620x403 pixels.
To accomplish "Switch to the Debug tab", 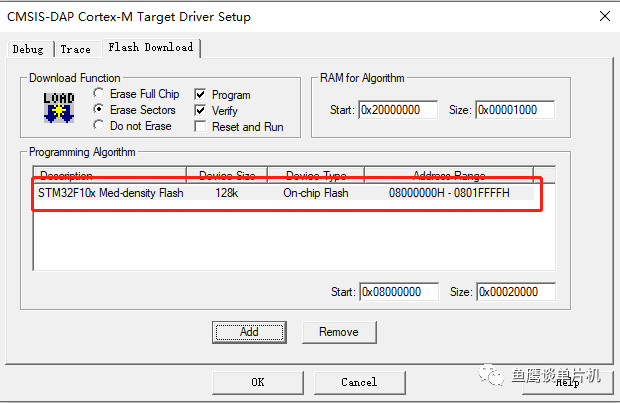I will tap(28, 49).
